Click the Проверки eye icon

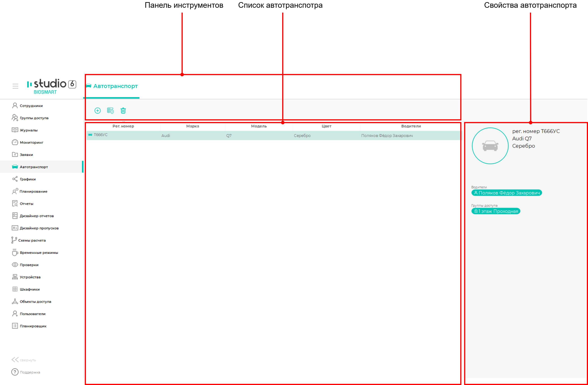click(15, 265)
